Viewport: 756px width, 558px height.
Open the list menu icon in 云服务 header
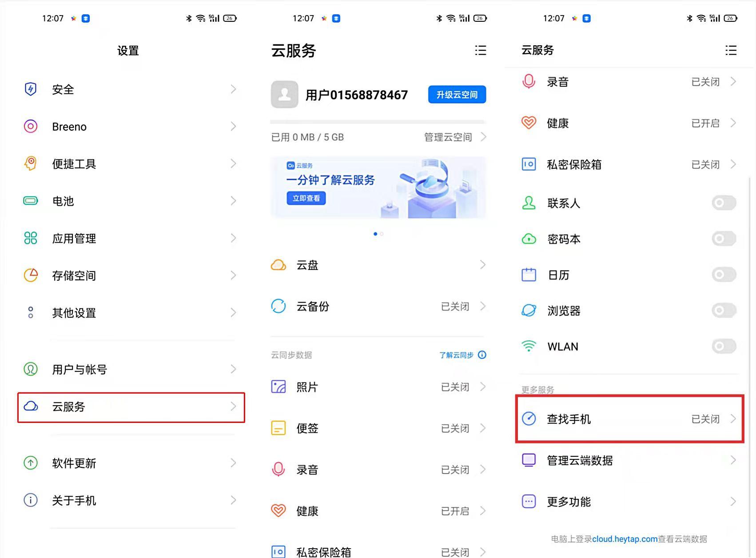tap(481, 51)
